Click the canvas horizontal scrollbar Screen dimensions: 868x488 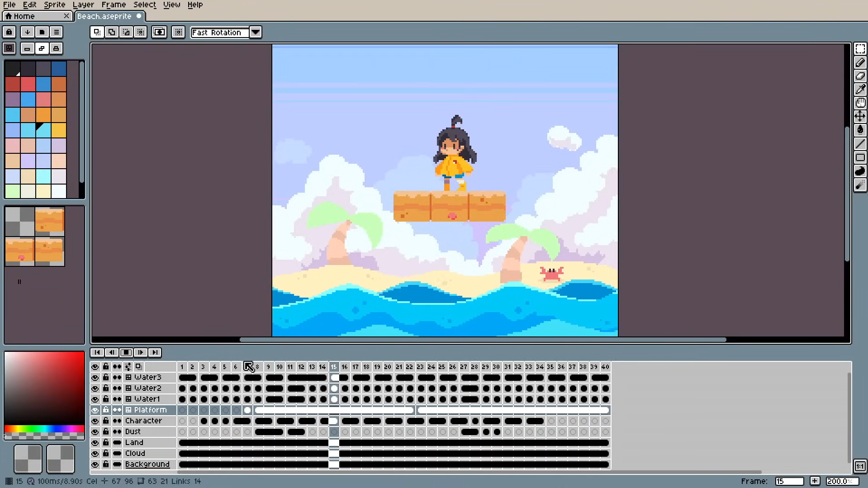[483, 340]
